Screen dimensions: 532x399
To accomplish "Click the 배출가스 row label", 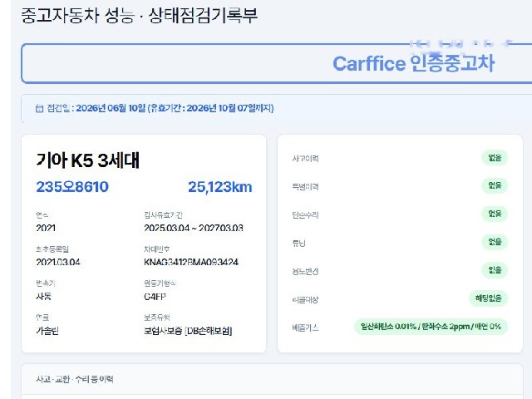I will pos(305,328).
